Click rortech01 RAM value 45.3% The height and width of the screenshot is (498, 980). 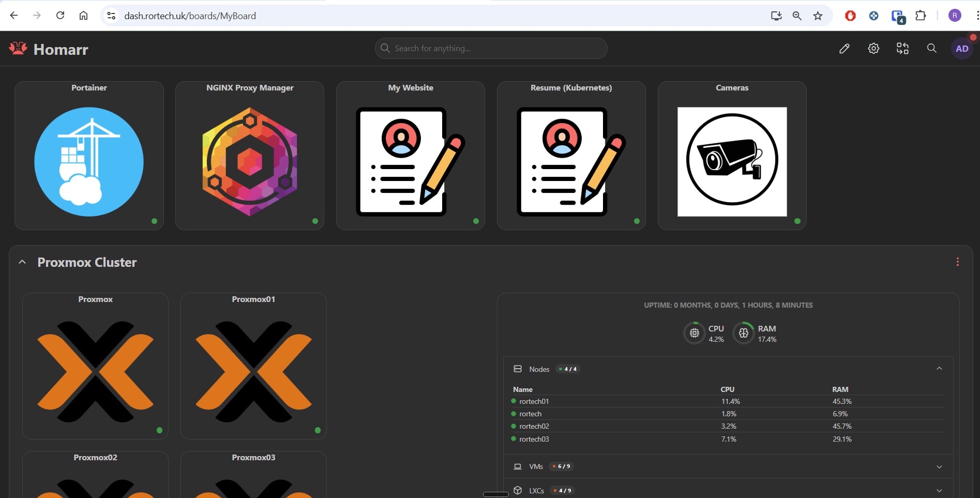pos(842,401)
